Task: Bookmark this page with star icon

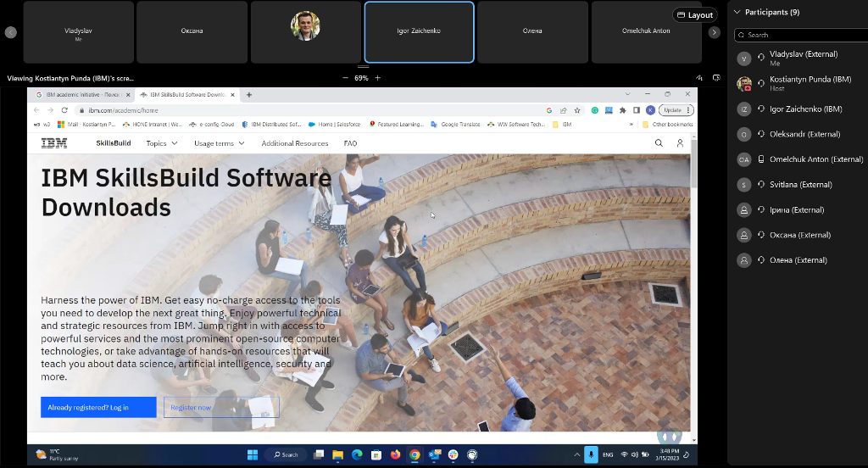Action: coord(577,110)
